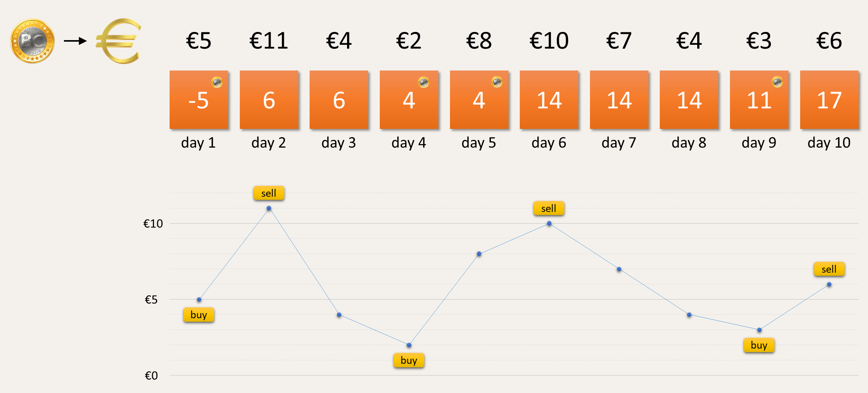Click the large Bitcoin coin icon
Screen dimensions: 868x393
tap(32, 41)
